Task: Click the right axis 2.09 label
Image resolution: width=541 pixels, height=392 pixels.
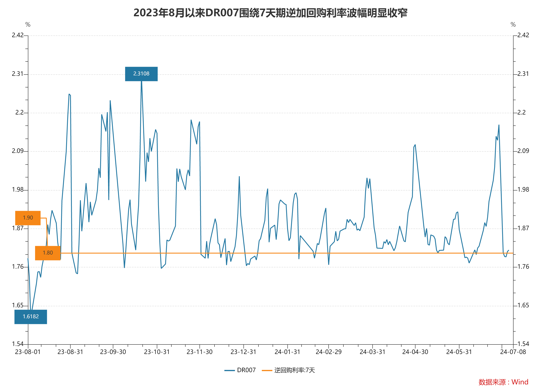Action: [523, 151]
